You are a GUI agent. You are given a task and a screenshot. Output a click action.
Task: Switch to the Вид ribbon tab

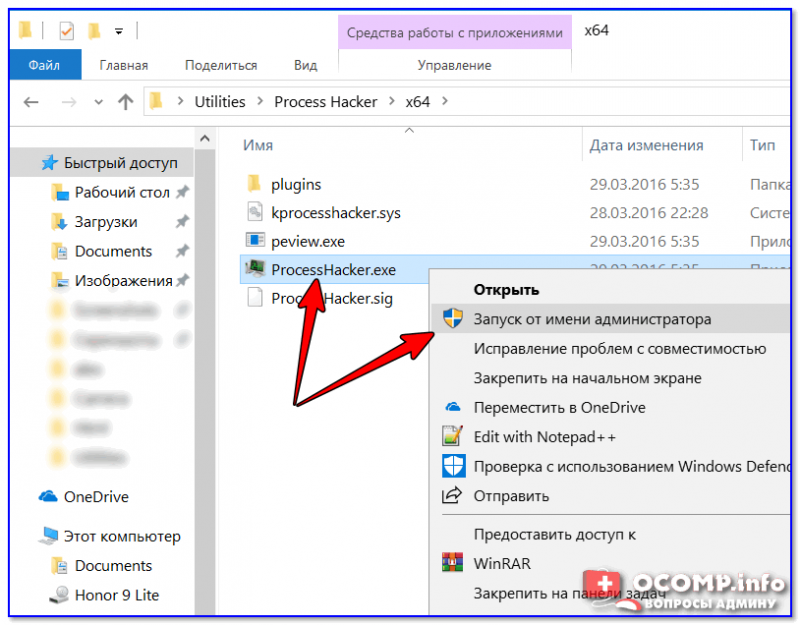305,65
